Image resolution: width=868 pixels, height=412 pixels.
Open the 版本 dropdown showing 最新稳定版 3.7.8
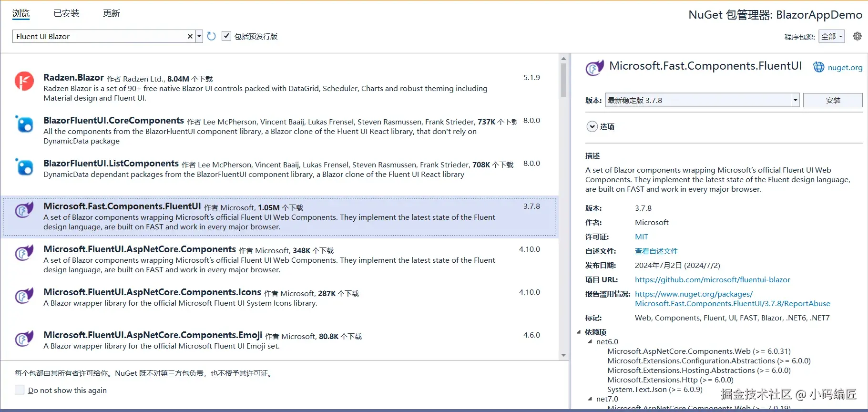coord(702,100)
